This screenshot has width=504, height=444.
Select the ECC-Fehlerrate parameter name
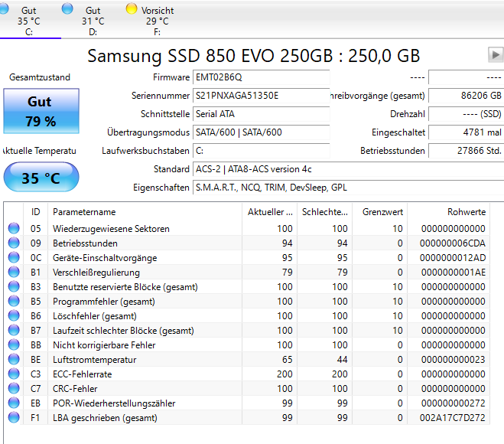[x=83, y=374]
